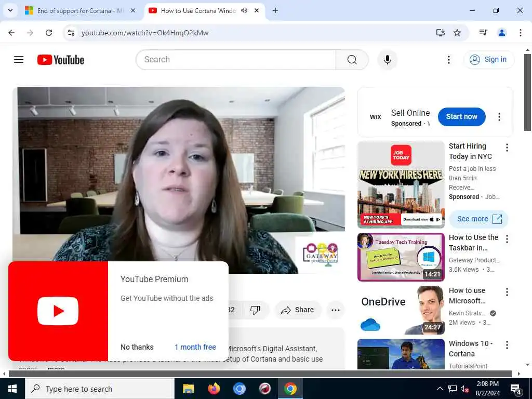Decline Premium with No thanks
Viewport: 532px width, 399px height.
pos(137,347)
